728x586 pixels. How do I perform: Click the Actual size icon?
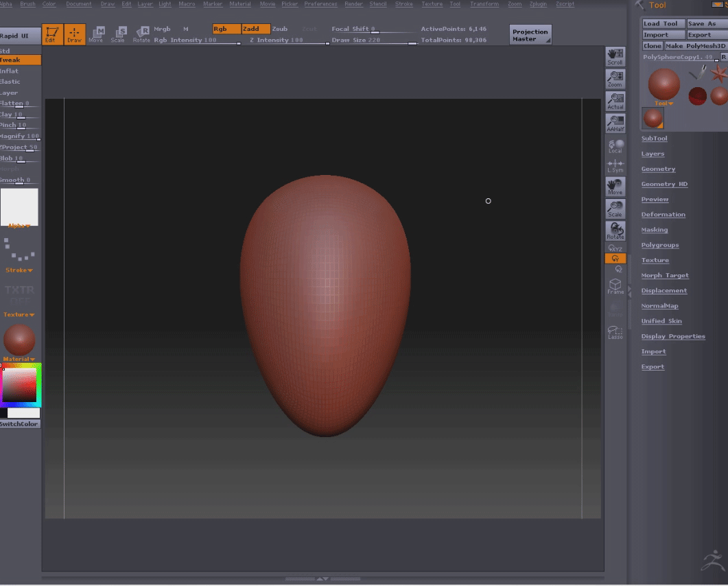pos(615,102)
